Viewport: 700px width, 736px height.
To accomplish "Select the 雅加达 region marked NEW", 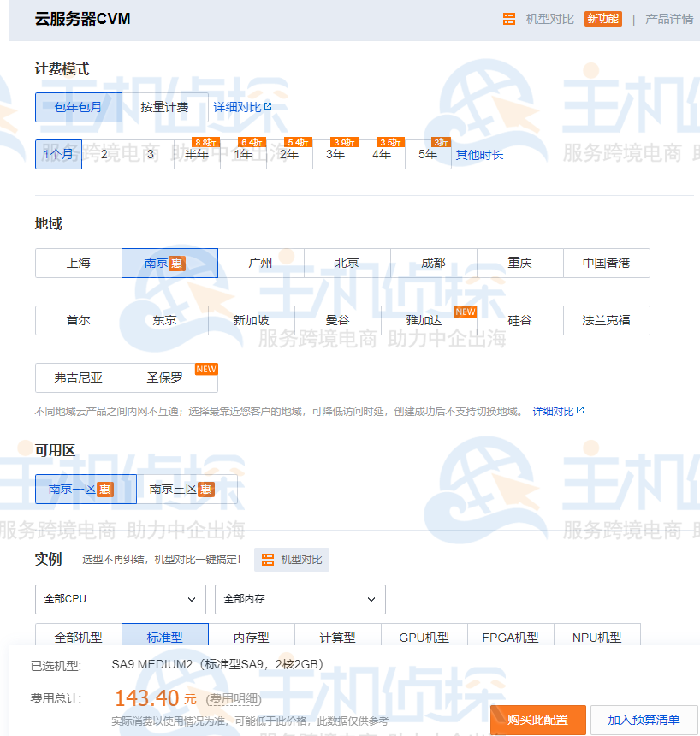I will click(x=424, y=320).
